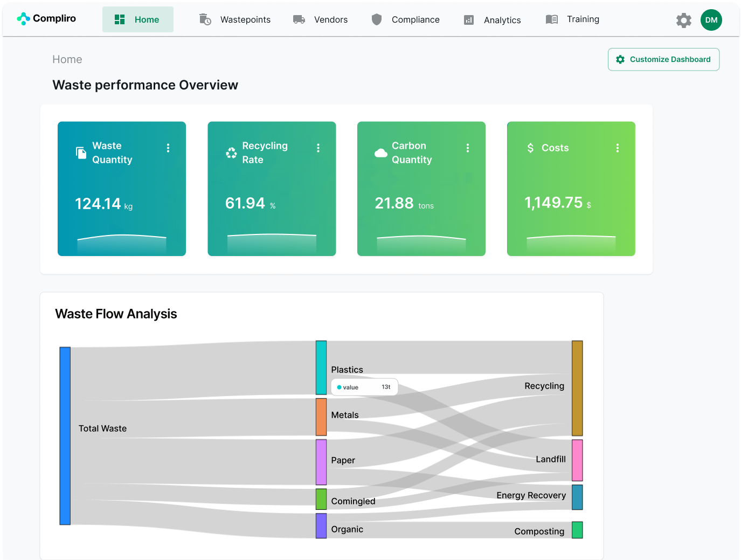Click the Analytics chart icon
Image resolution: width=741 pixels, height=560 pixels.
pyautogui.click(x=469, y=20)
